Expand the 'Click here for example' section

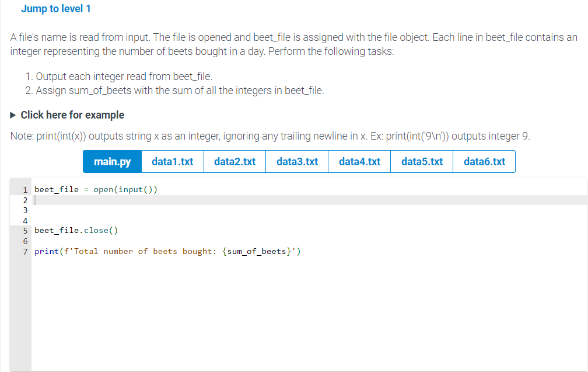[72, 114]
